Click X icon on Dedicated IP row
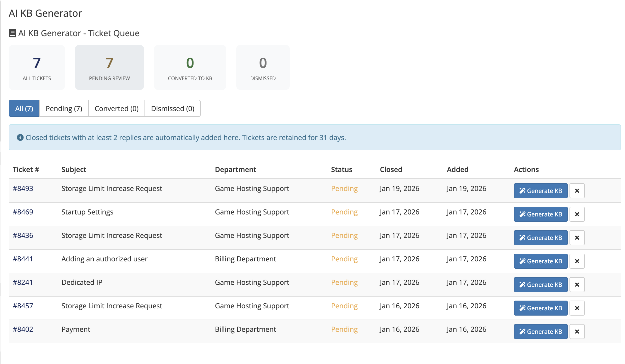 pos(577,285)
